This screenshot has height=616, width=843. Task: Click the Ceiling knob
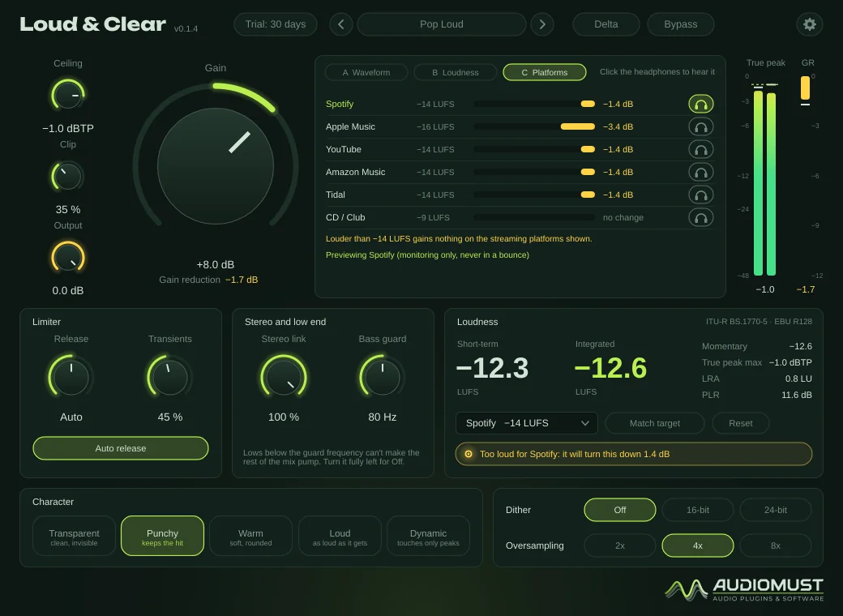[x=68, y=95]
